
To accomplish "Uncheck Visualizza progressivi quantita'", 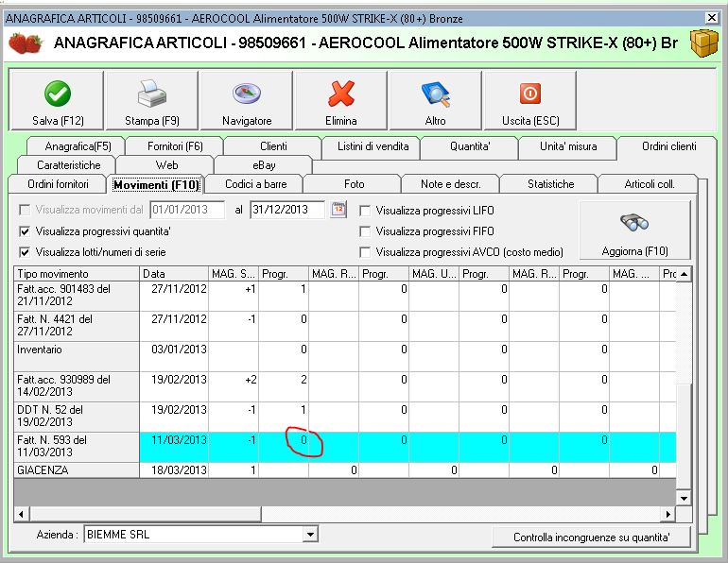I will coord(26,231).
